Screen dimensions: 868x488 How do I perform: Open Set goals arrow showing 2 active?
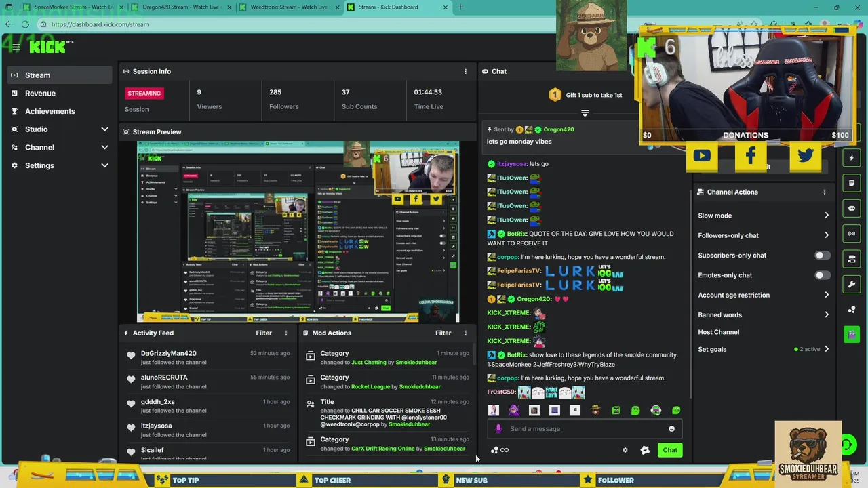(826, 349)
